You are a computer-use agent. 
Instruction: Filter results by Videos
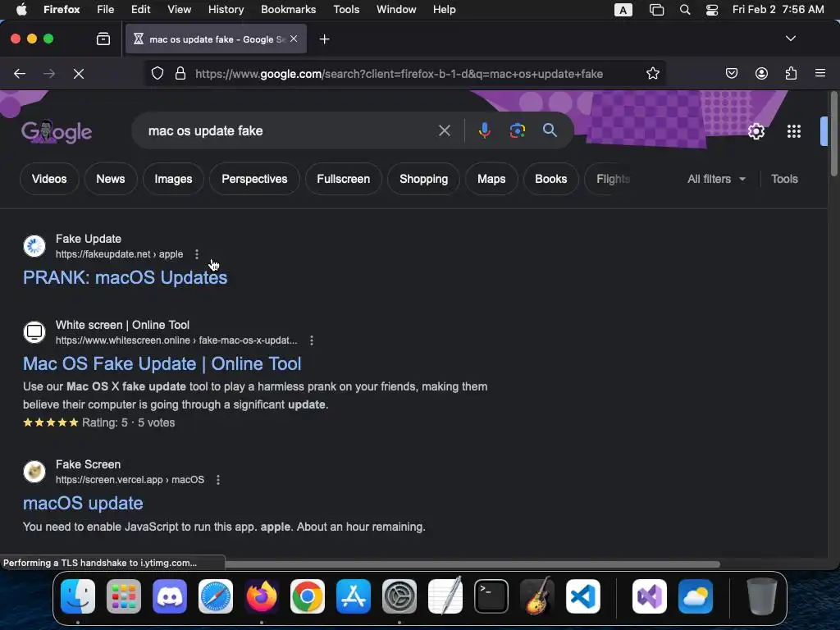pos(49,179)
